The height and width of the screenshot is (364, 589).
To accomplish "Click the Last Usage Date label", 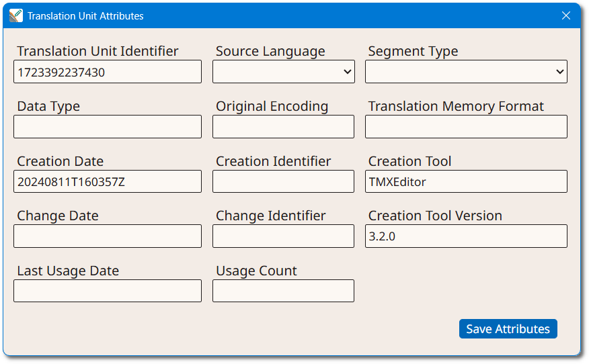I will pos(68,271).
